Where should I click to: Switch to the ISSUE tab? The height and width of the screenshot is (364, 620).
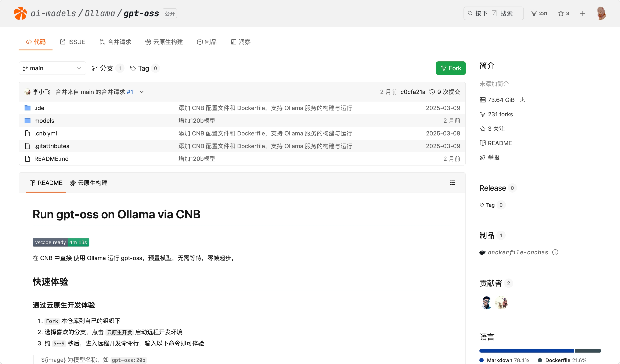(x=73, y=42)
